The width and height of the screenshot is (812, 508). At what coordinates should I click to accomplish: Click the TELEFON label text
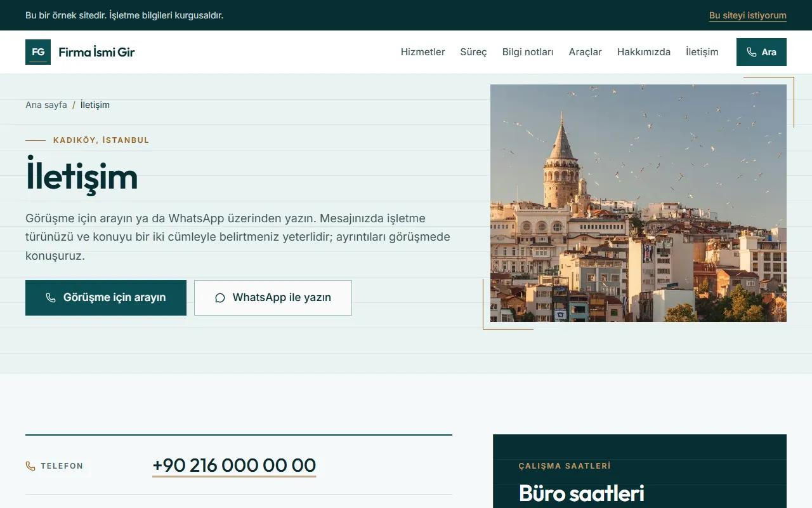tap(62, 466)
